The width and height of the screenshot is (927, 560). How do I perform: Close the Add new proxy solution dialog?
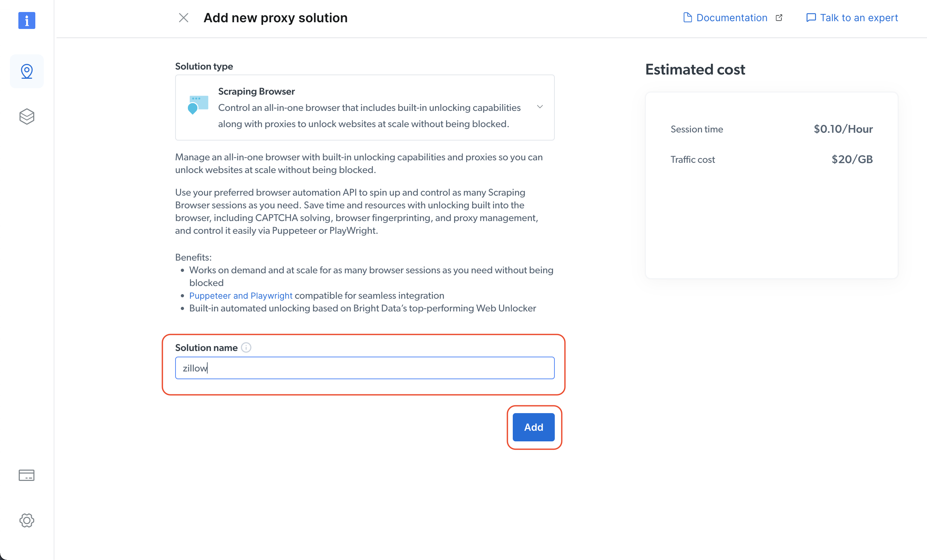(x=184, y=17)
